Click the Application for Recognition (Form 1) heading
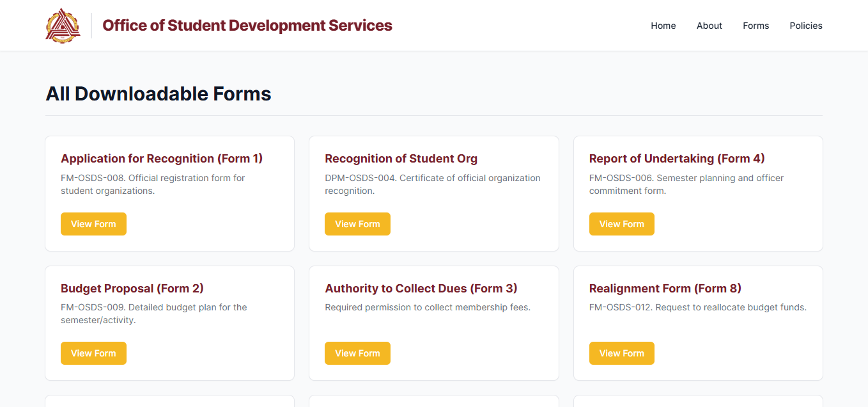The image size is (868, 407). (162, 159)
